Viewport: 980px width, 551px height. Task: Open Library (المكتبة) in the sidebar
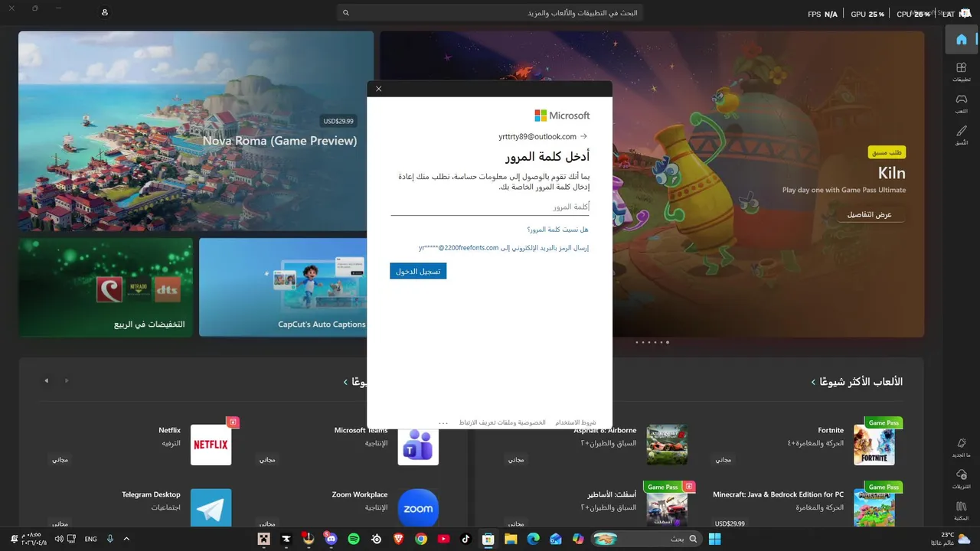tap(961, 510)
